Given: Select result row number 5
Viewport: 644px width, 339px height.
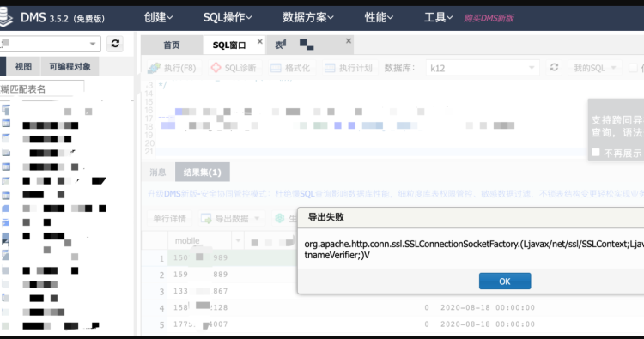Looking at the screenshot, I should [161, 324].
